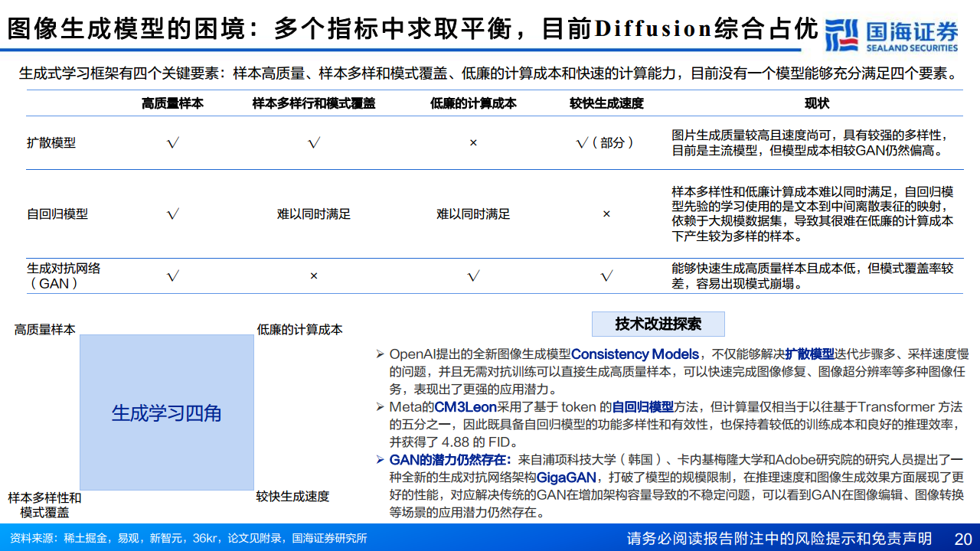Screen dimensions: 980x551
Task: Click the 低廉的计算成本 checkmark in the GAN row
Action: tap(473, 275)
